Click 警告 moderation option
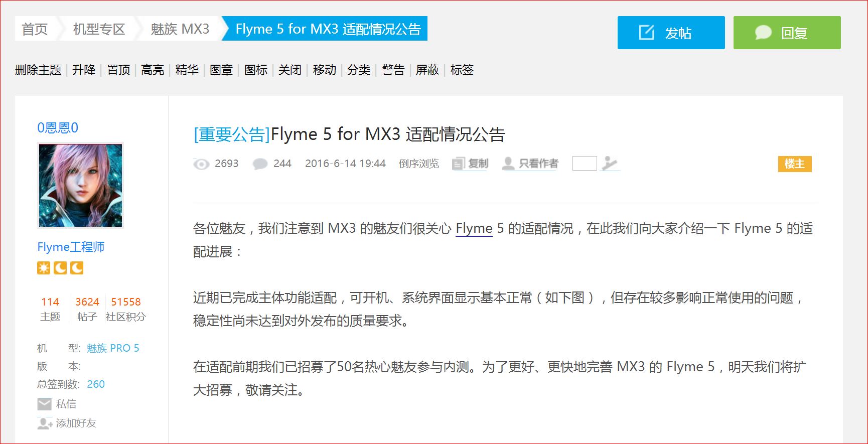This screenshot has height=444, width=868. pos(393,70)
